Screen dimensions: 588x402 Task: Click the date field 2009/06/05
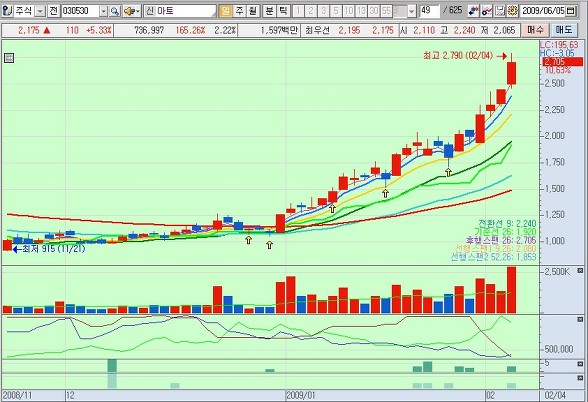click(x=542, y=11)
